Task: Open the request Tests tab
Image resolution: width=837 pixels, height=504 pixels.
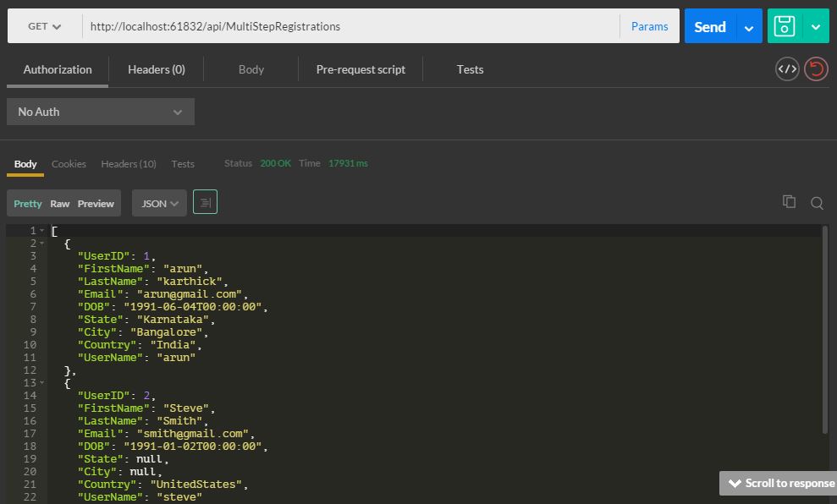Action: (470, 70)
